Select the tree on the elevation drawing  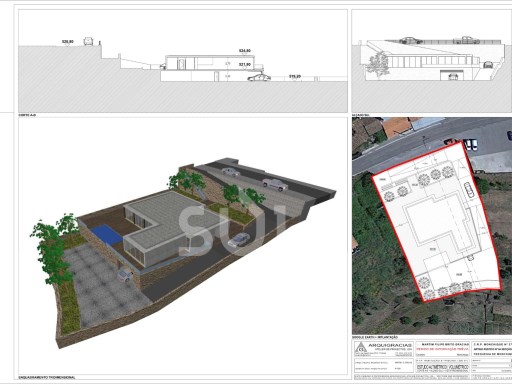377,64
